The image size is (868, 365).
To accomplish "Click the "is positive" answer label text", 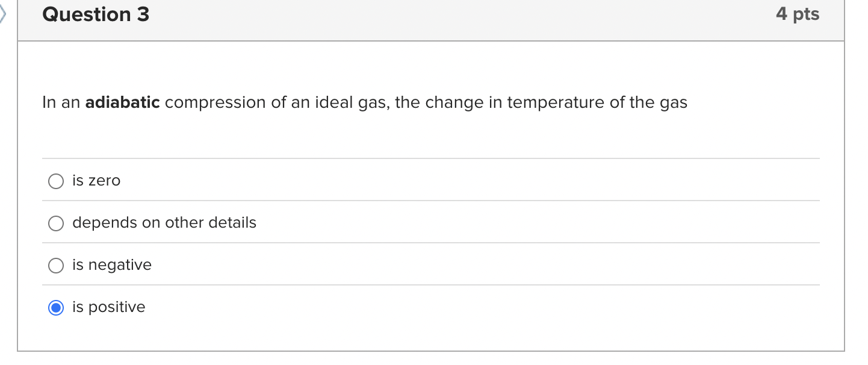I will (x=108, y=307).
